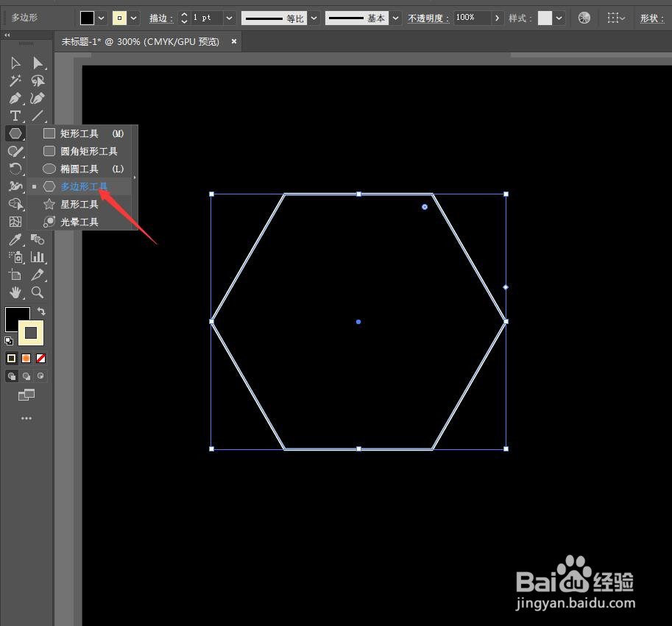This screenshot has width=672, height=626.
Task: Select the Perspective Grid tool
Action: point(15,221)
